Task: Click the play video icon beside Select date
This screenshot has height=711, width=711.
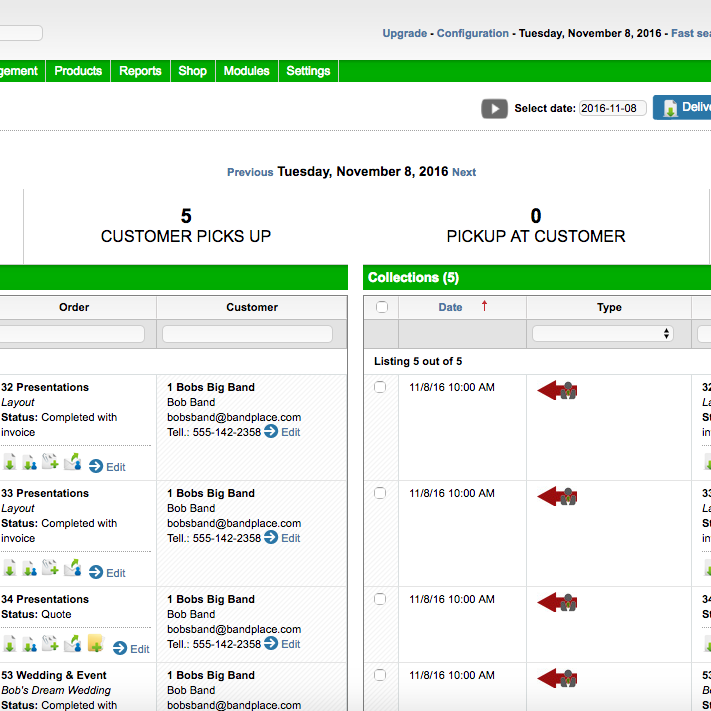Action: coord(494,108)
